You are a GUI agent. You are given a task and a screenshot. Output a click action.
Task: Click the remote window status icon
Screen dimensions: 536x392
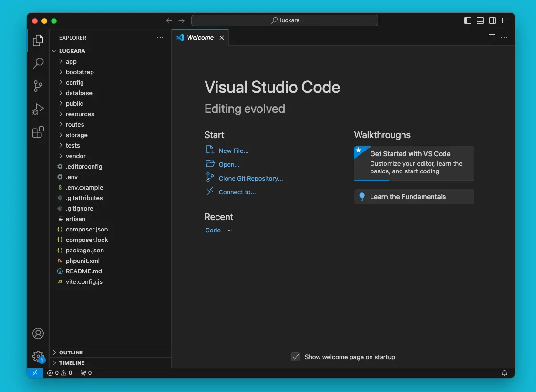point(34,373)
